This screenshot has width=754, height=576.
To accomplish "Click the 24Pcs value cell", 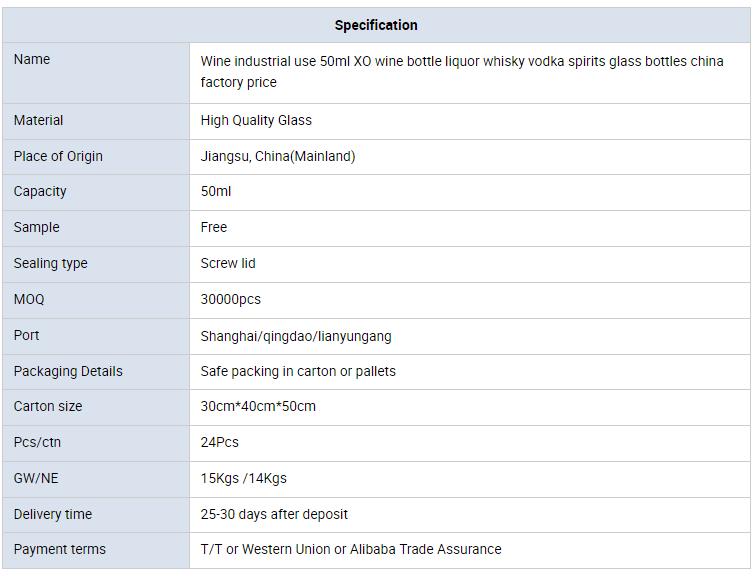I will tap(470, 443).
